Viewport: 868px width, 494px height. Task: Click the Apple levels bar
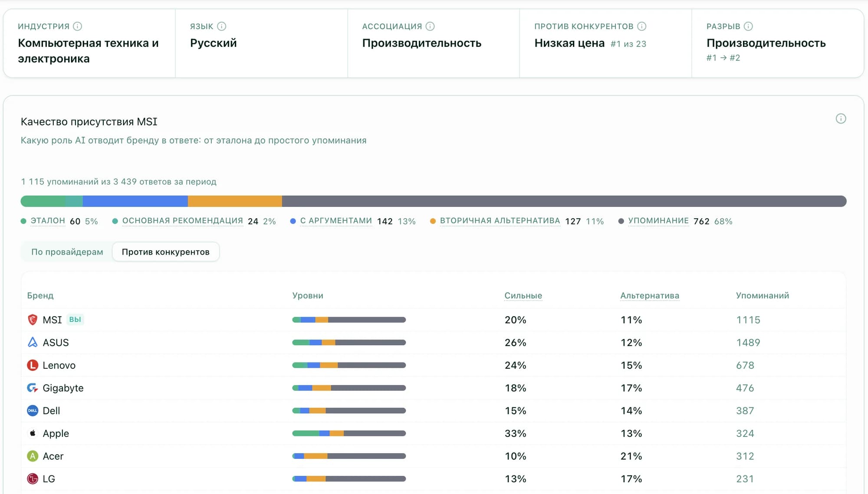[x=349, y=433]
